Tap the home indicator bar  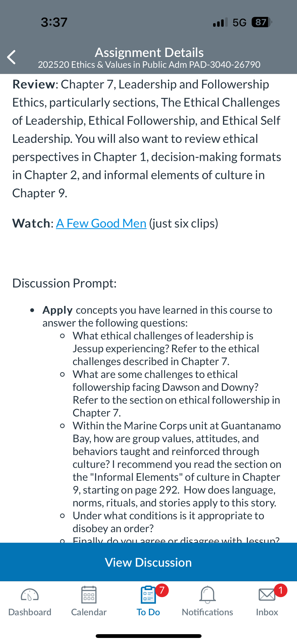(148, 636)
